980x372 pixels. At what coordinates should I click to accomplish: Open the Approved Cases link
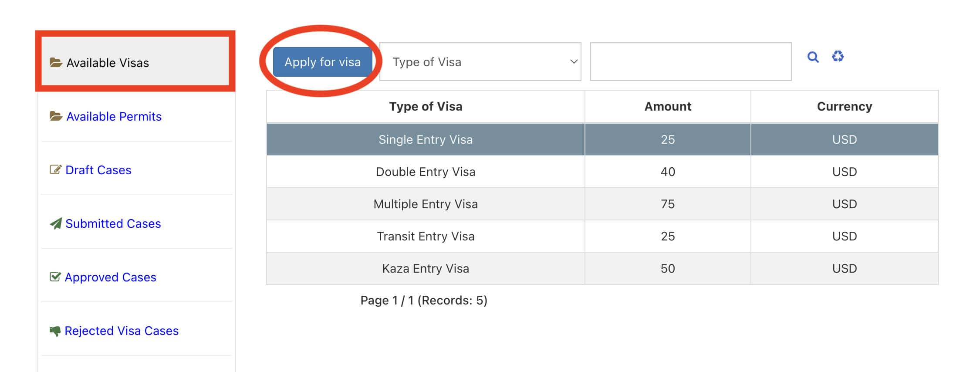coord(110,277)
